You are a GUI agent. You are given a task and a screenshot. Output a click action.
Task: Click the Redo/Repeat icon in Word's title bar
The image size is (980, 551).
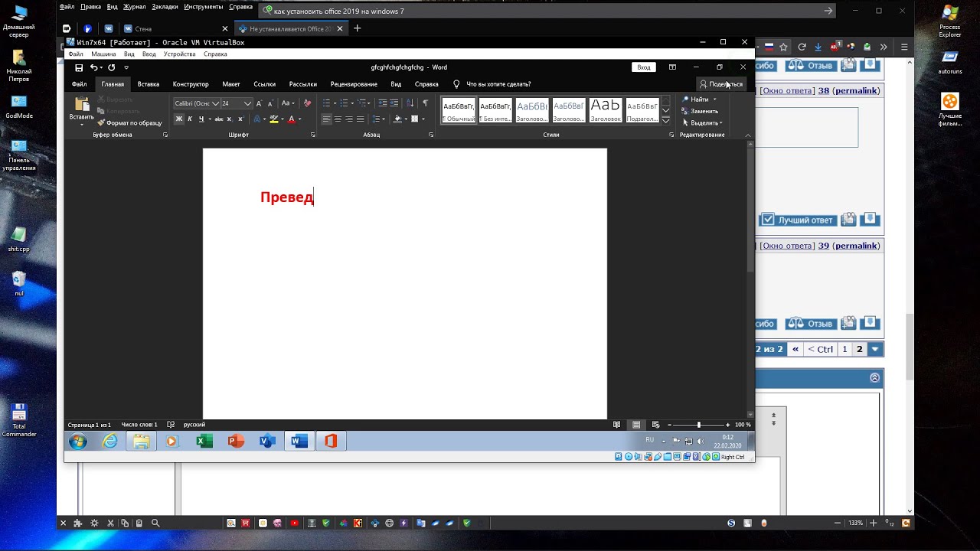[112, 67]
